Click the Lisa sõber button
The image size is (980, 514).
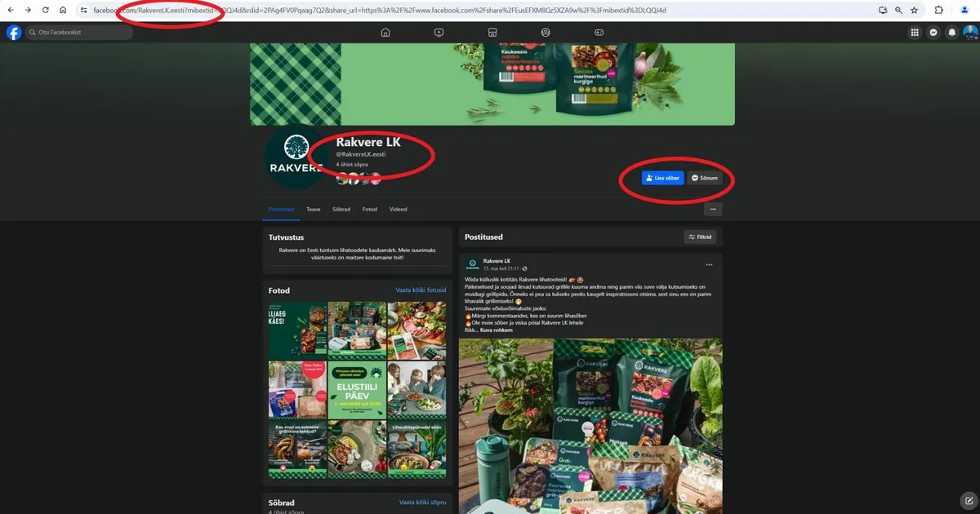pos(662,178)
